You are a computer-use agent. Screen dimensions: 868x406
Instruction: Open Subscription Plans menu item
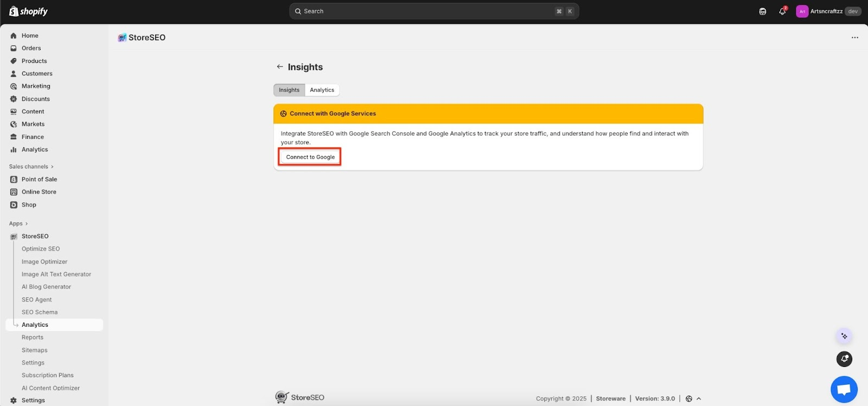tap(48, 375)
